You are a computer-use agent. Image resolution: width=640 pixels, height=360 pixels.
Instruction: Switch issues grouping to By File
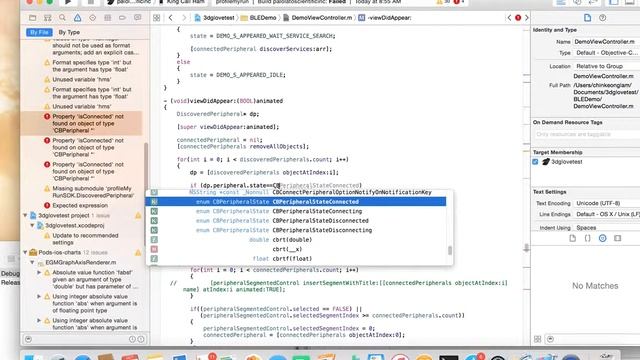click(x=39, y=32)
